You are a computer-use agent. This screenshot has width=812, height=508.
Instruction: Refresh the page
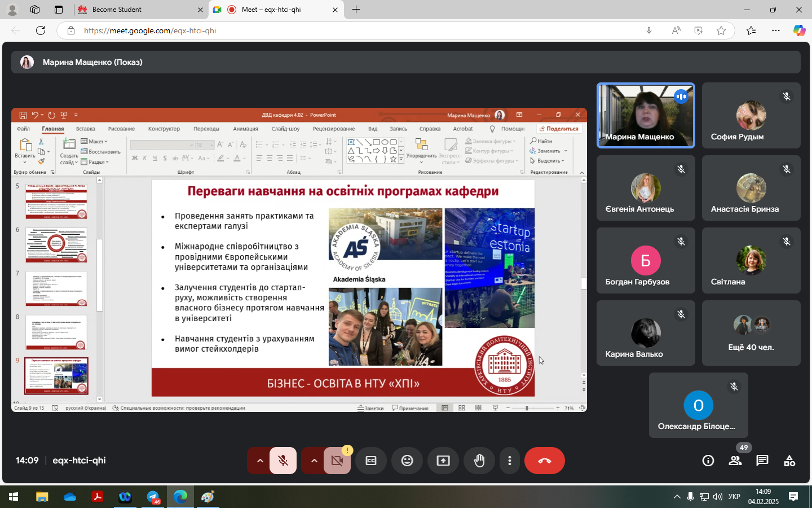tap(41, 30)
